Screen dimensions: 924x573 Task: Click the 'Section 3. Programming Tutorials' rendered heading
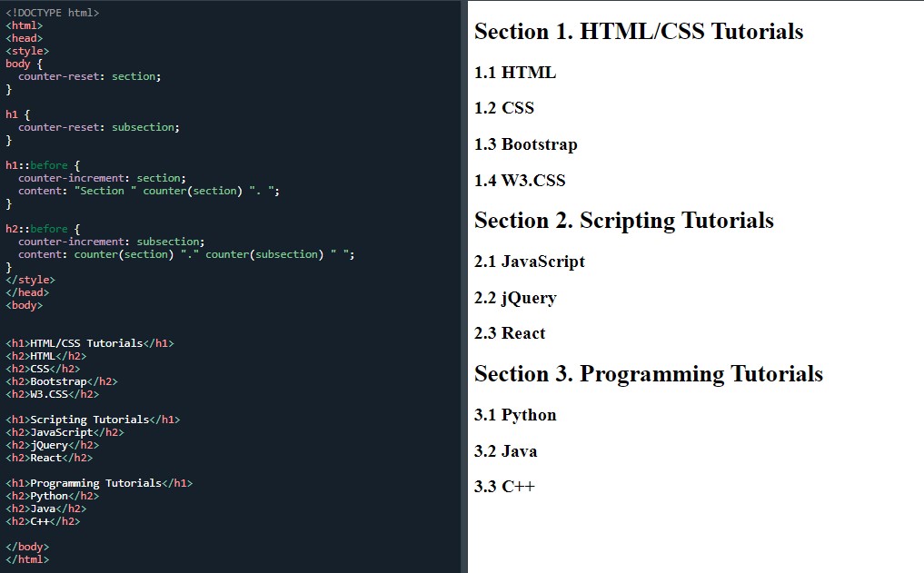point(649,374)
